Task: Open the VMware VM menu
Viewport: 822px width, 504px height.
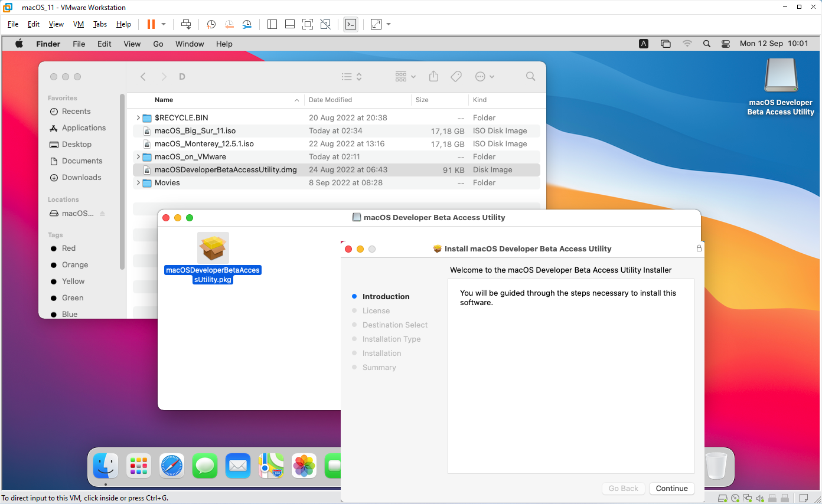Action: coord(79,24)
